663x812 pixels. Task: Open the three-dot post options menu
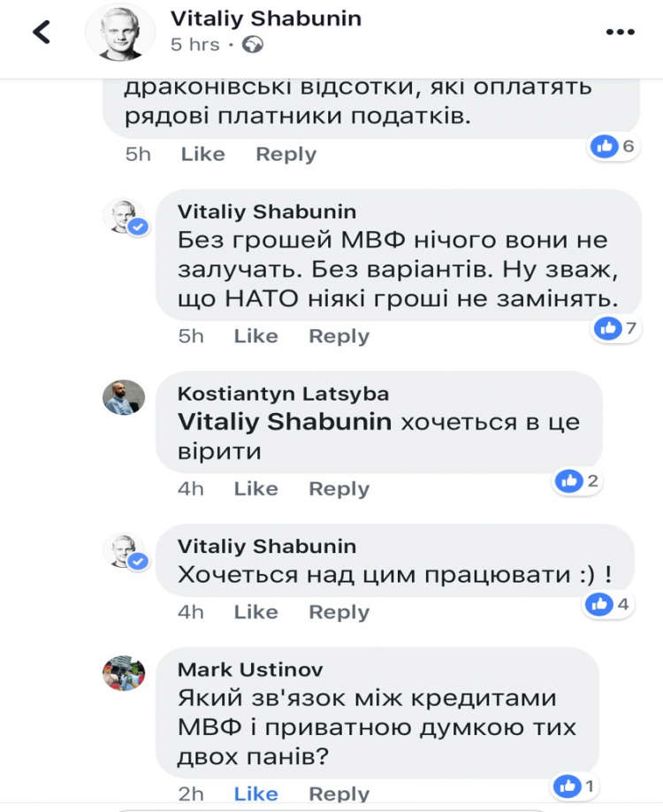620,32
